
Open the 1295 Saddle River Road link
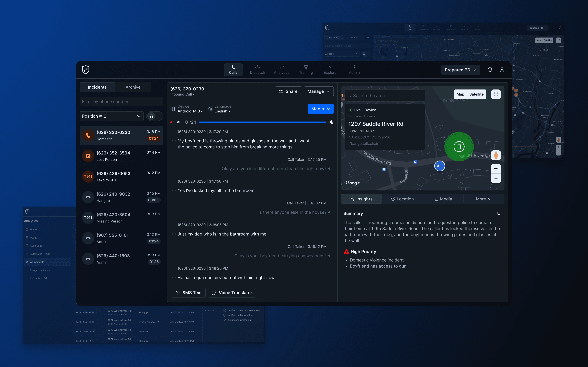pos(395,229)
